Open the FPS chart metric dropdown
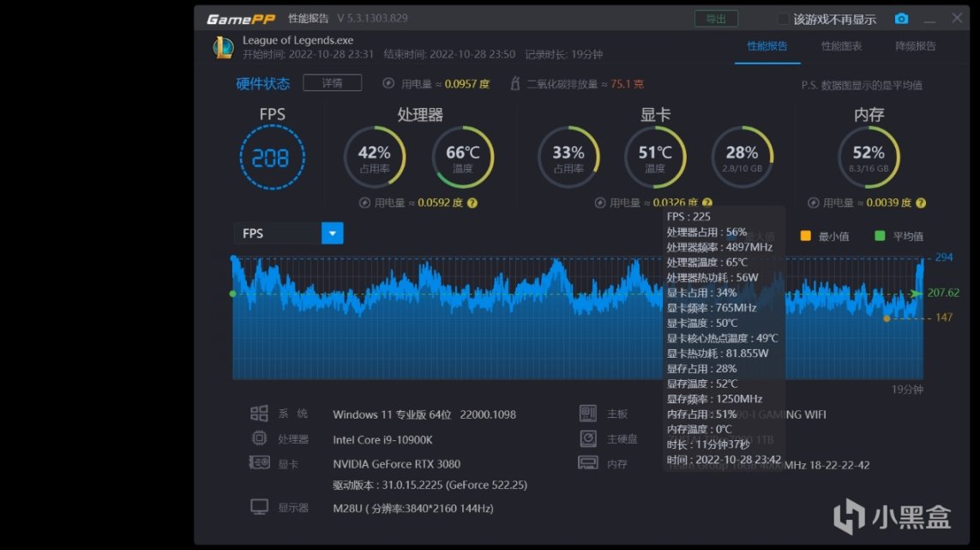Viewport: 980px width, 550px height. (332, 233)
